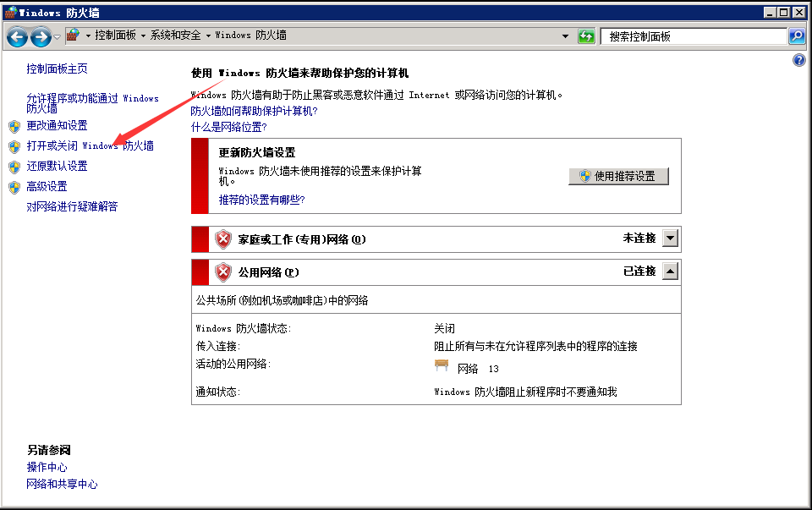Click 公用网络(P) heading

point(269,272)
